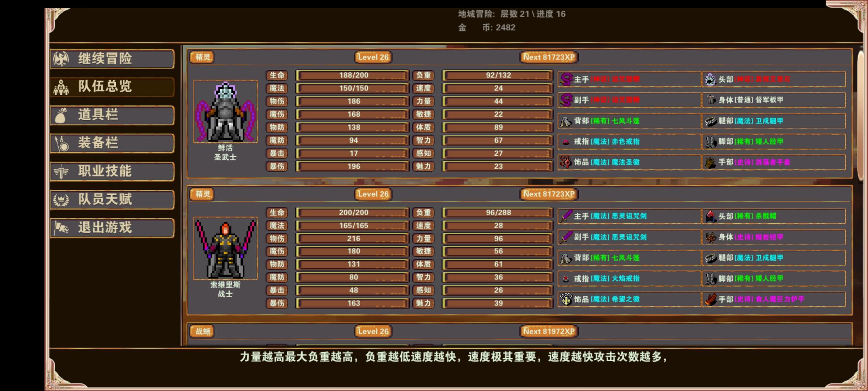
Task: Click 索维里斯's 物伤 value 216
Action: pyautogui.click(x=353, y=239)
